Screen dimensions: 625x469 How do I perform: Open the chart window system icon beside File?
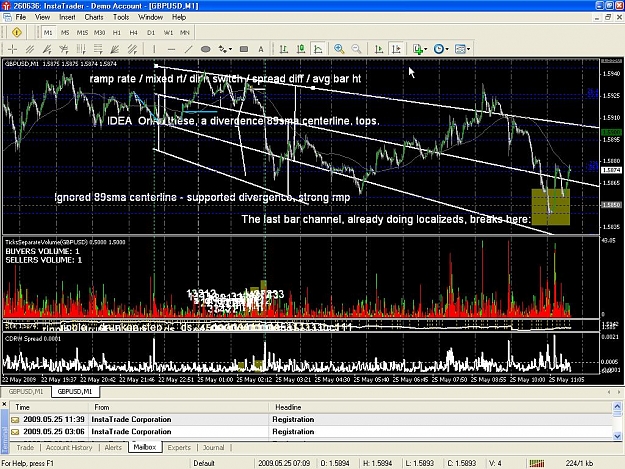click(x=7, y=17)
